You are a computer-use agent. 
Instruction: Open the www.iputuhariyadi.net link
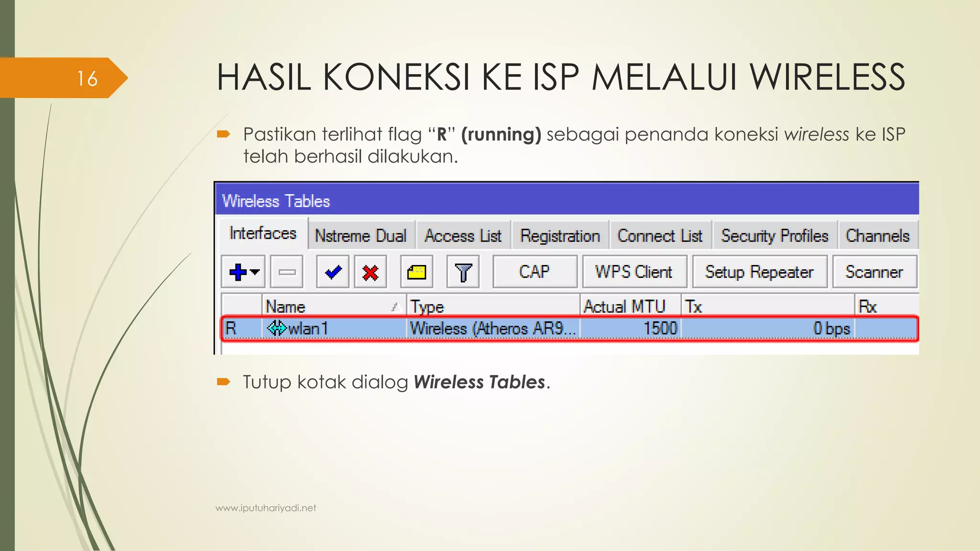pos(266,508)
